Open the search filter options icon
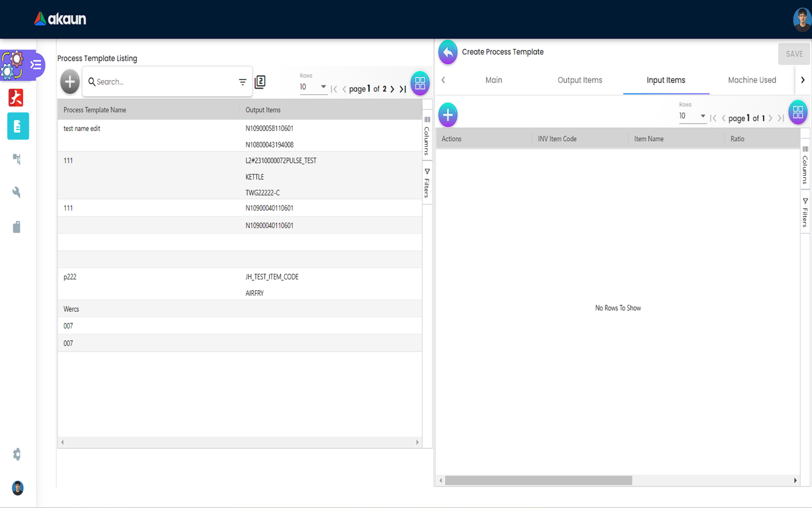The width and height of the screenshot is (812, 508). tap(242, 82)
